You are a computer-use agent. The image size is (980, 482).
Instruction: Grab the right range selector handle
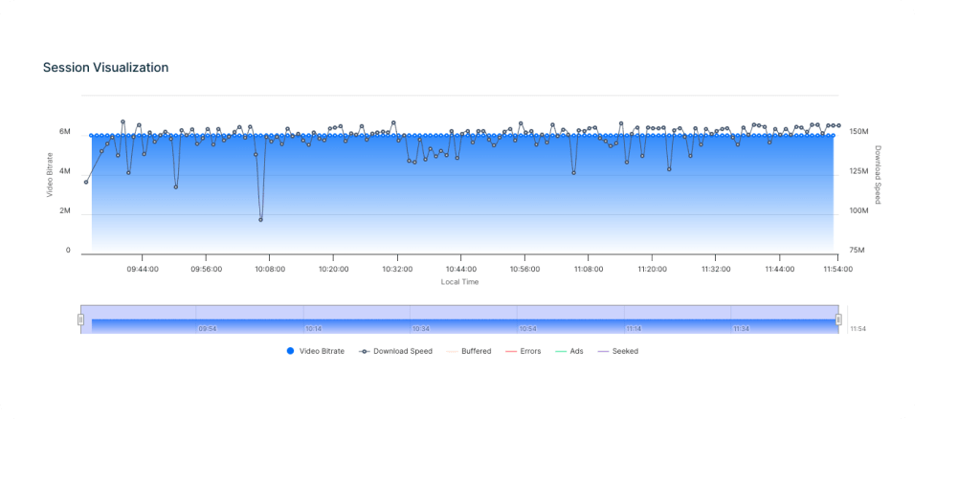click(x=838, y=319)
